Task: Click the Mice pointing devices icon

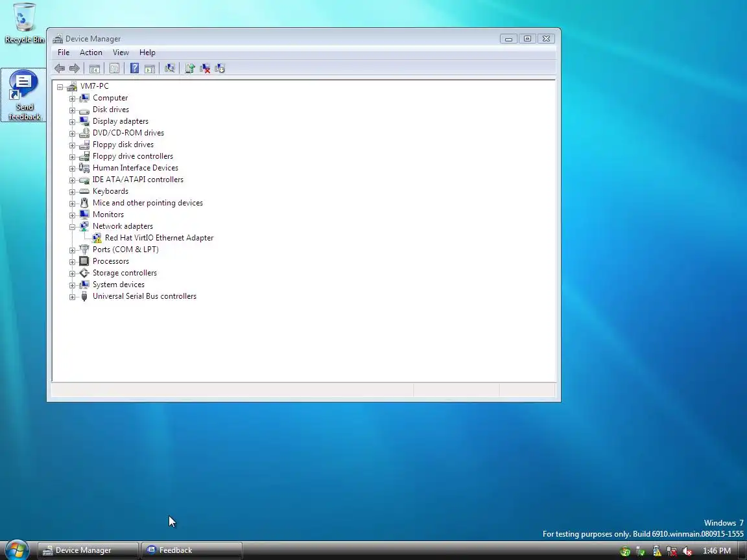Action: coord(84,203)
